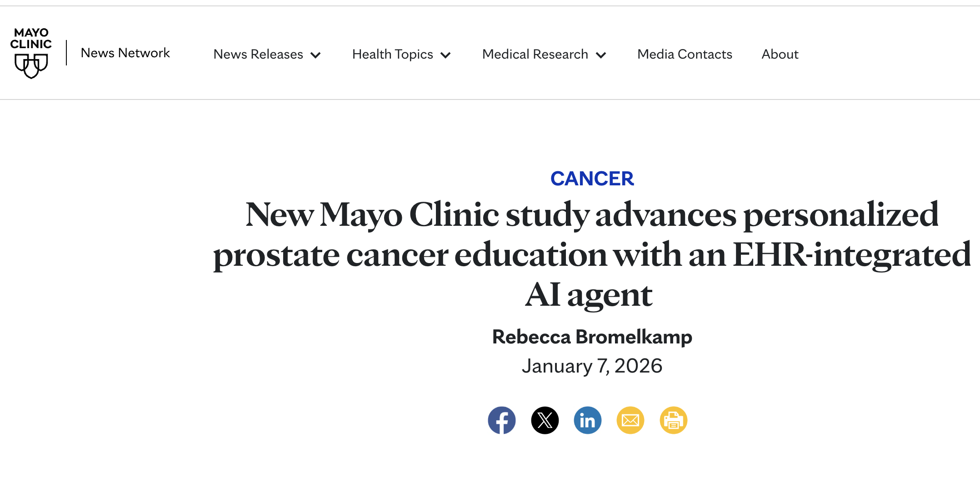Share the article via the Facebook icon
The image size is (980, 497).
point(501,420)
